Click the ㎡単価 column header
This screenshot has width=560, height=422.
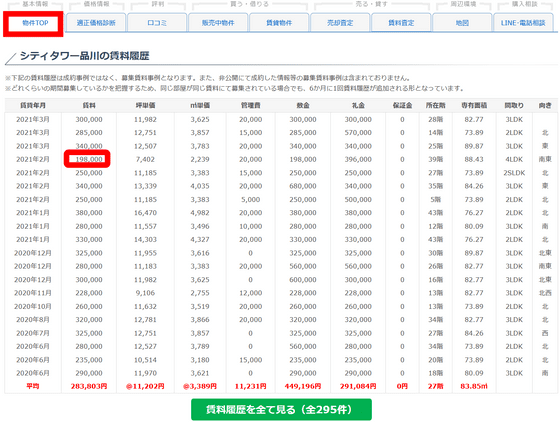200,106
